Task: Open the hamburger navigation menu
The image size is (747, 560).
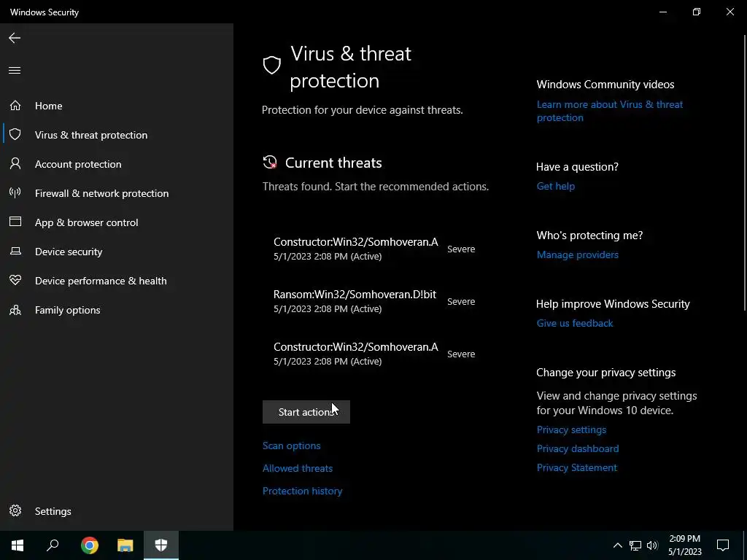Action: pos(15,71)
